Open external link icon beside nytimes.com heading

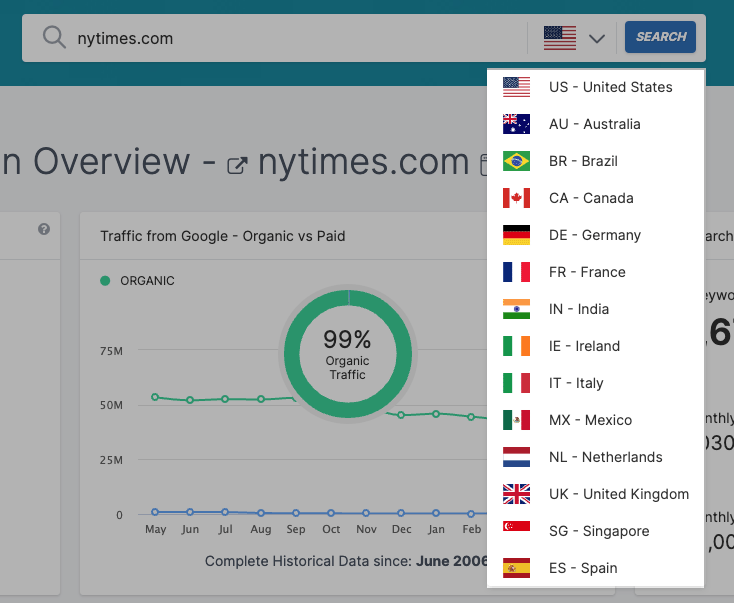(237, 165)
